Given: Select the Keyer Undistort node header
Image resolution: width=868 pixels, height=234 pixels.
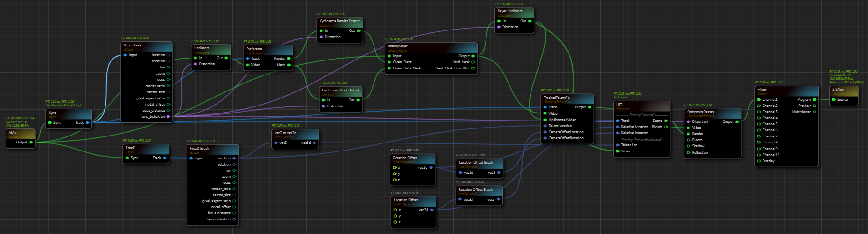Looking at the screenshot, I should click(510, 11).
